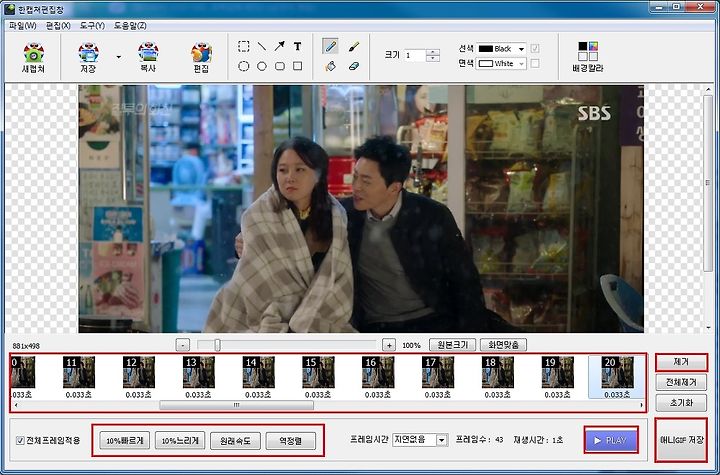Click the 저장 save icon
Screen dimensions: 720x475
[x=88, y=57]
